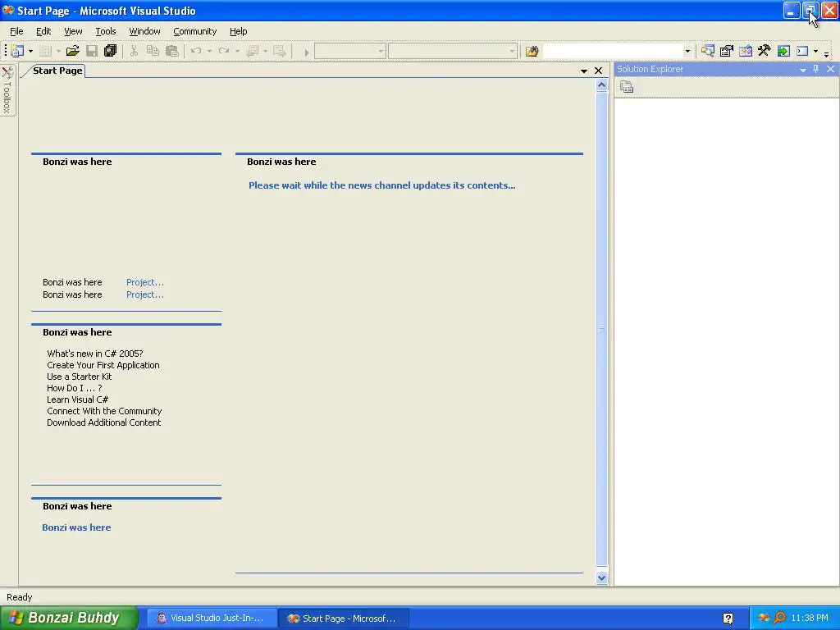Open the "Learn Visual C#" link
Viewport: 840px width, 630px height.
(x=78, y=399)
